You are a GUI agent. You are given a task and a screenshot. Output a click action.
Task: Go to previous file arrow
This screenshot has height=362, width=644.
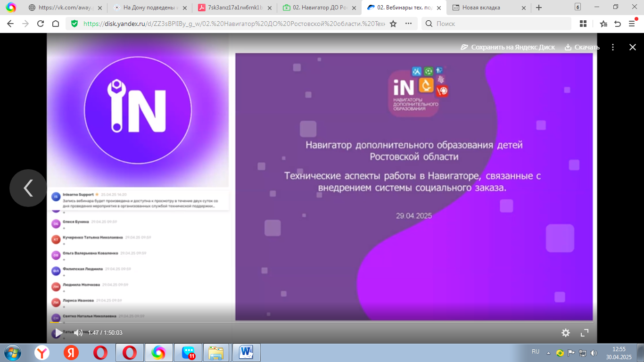click(28, 188)
